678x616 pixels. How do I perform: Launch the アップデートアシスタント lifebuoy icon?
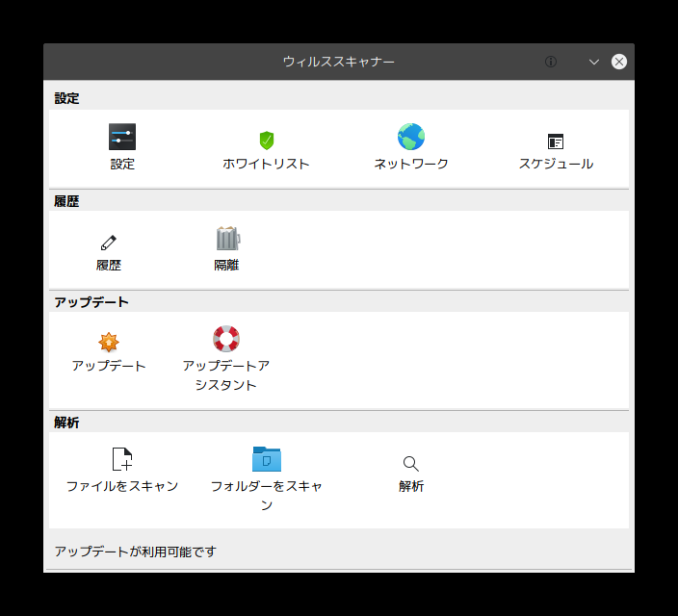point(226,339)
